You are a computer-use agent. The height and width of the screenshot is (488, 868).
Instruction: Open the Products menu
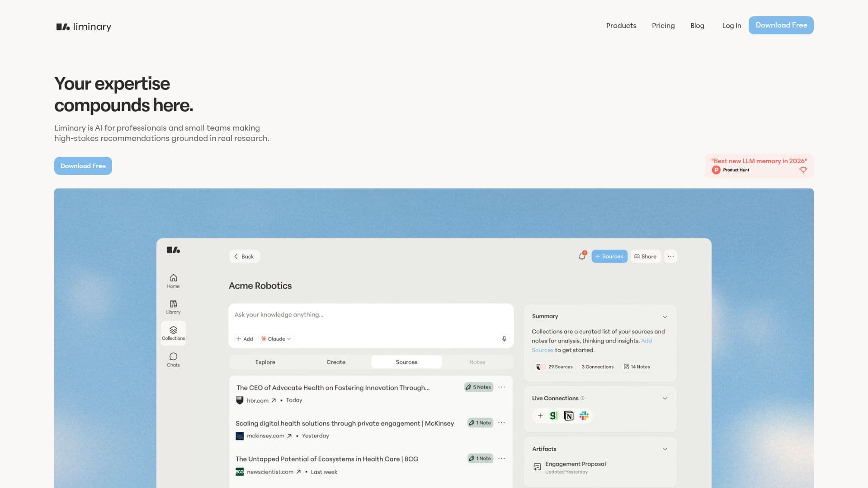coord(621,26)
